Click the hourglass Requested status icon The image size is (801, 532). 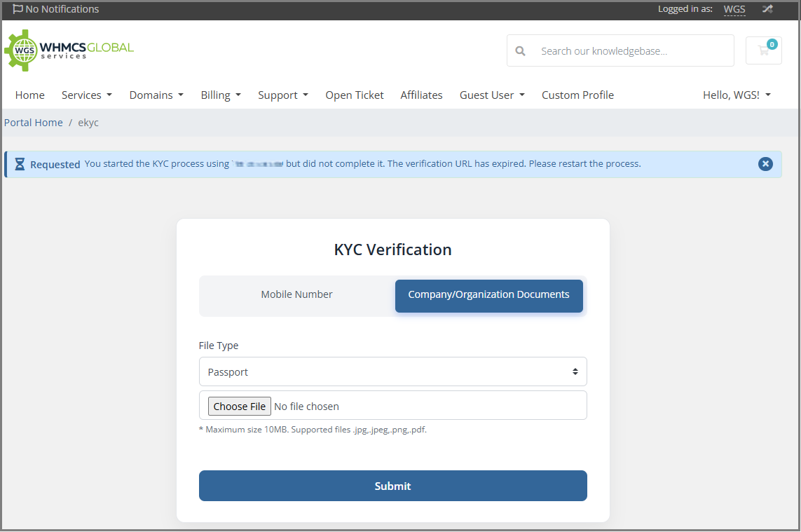pyautogui.click(x=20, y=164)
